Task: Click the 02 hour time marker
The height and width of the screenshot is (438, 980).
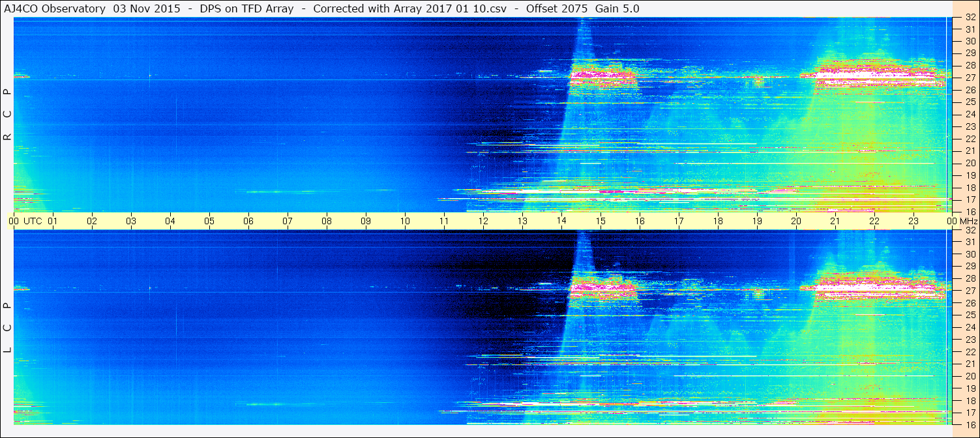Action: tap(92, 221)
